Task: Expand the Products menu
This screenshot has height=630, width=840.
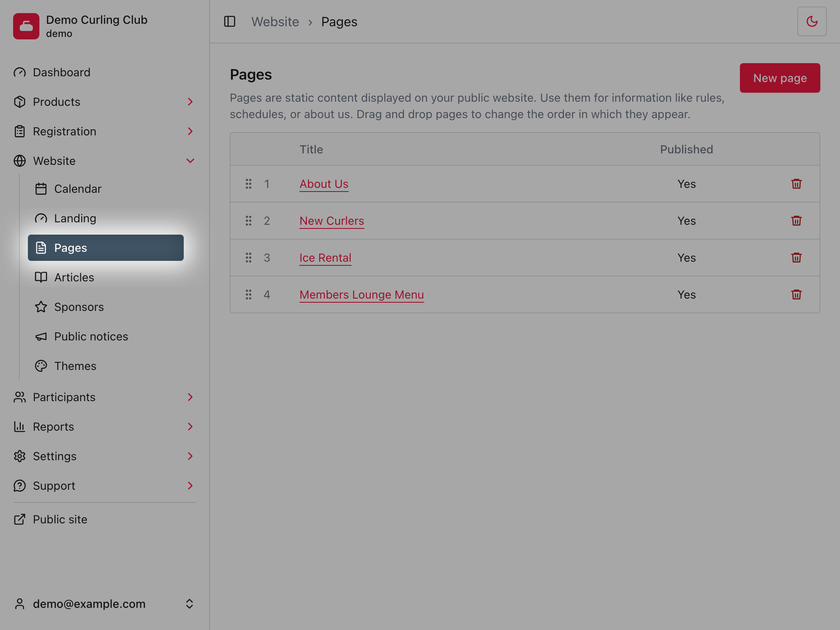Action: (105, 102)
